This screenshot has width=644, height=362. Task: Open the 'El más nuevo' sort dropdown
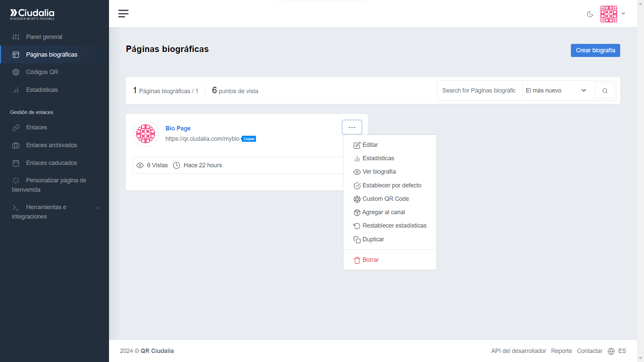[x=555, y=90]
